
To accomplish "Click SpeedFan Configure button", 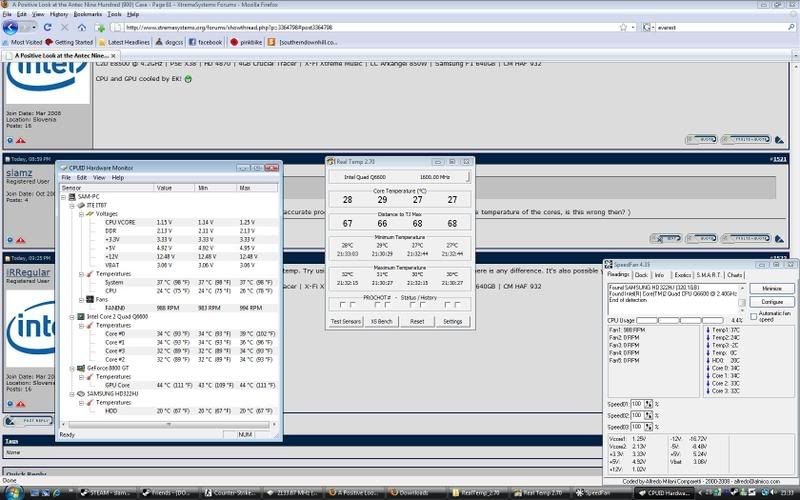I will point(772,302).
